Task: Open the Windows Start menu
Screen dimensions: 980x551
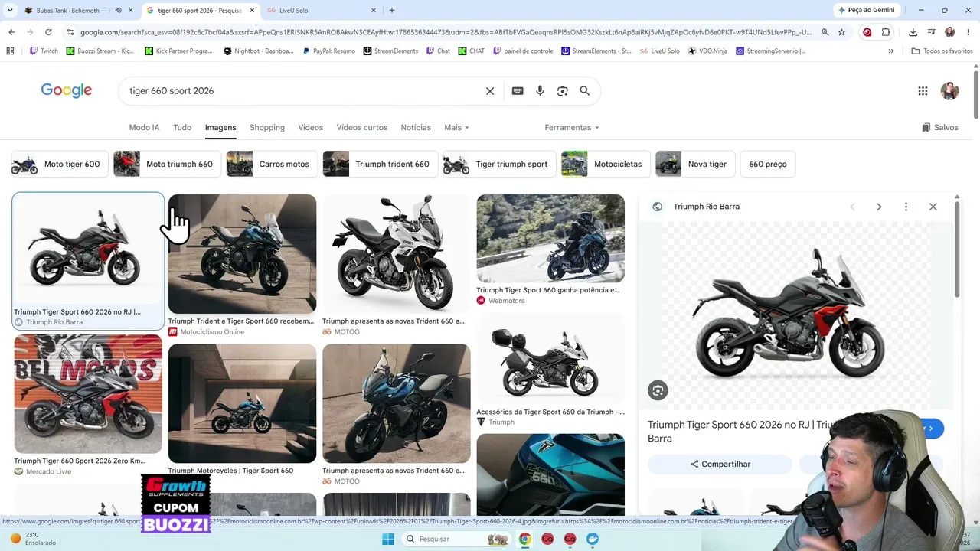Action: (x=388, y=539)
